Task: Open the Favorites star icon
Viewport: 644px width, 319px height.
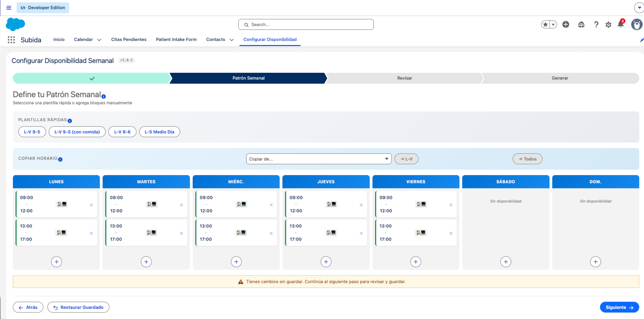Action: point(545,25)
